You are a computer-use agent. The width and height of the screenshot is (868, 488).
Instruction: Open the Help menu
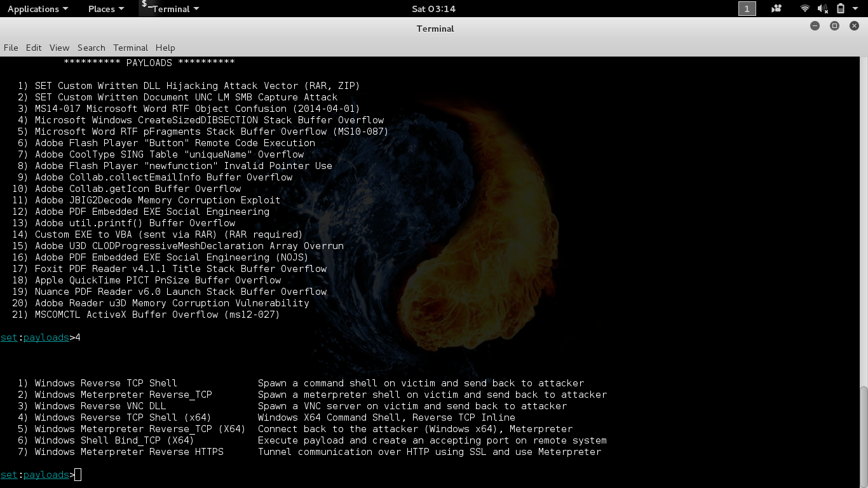pyautogui.click(x=165, y=48)
